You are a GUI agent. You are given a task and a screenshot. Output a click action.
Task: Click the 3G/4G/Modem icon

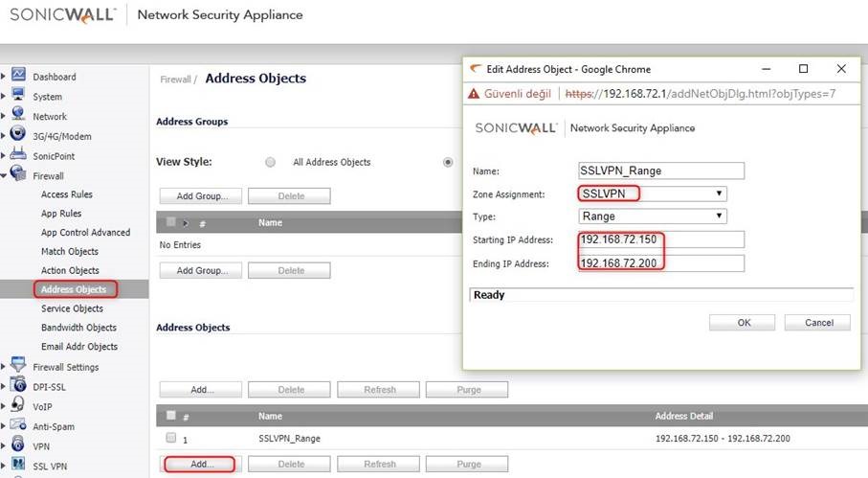point(18,133)
